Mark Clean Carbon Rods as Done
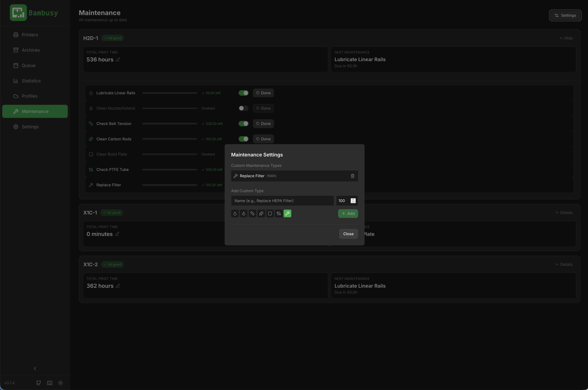Screen dimensions: 588x390 263,139
